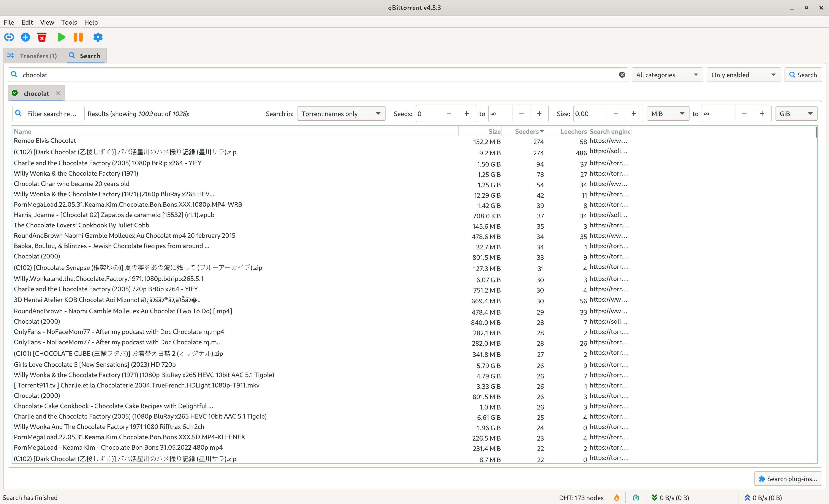Expand the Torrent names only dropdown

pyautogui.click(x=341, y=114)
